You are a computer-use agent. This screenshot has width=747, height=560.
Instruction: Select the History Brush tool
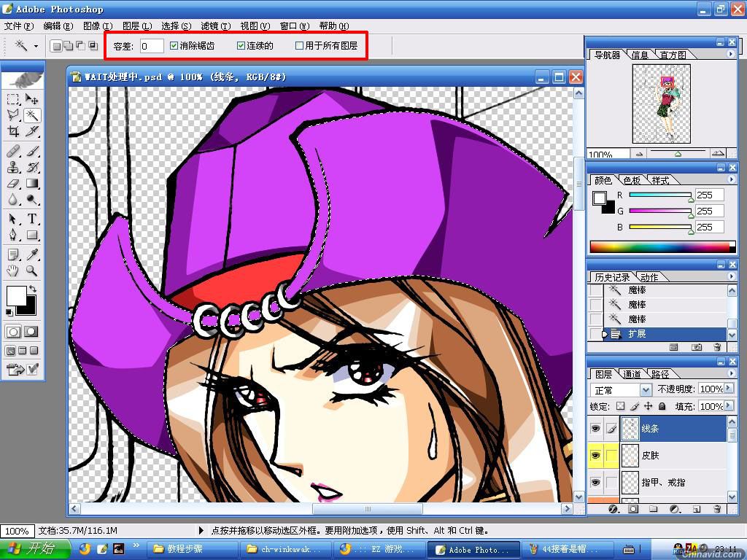click(32, 167)
